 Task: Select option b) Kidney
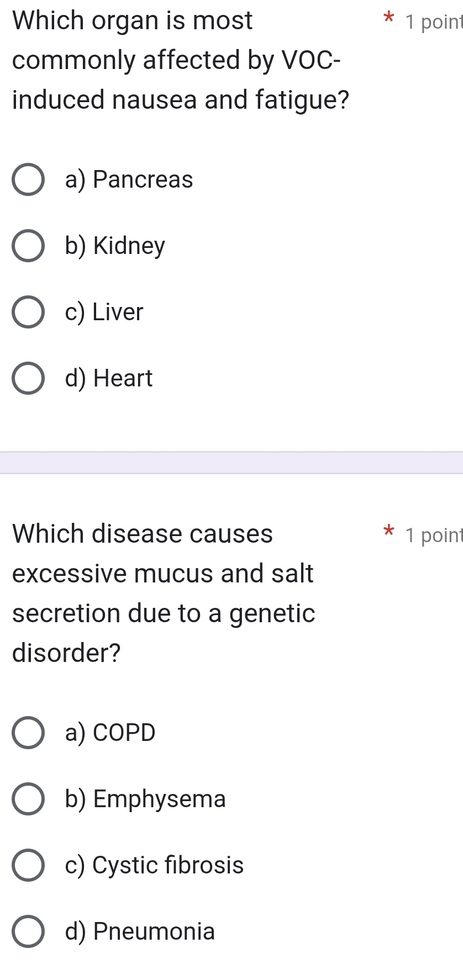coord(29,245)
